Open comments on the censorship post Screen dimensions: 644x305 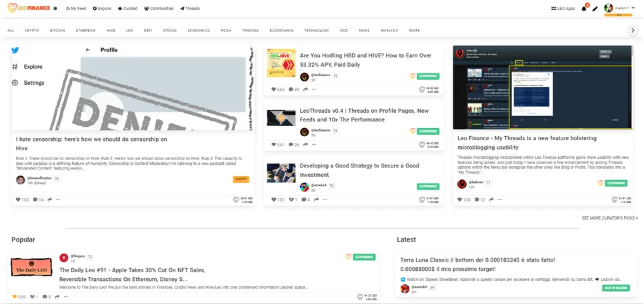(x=39, y=200)
